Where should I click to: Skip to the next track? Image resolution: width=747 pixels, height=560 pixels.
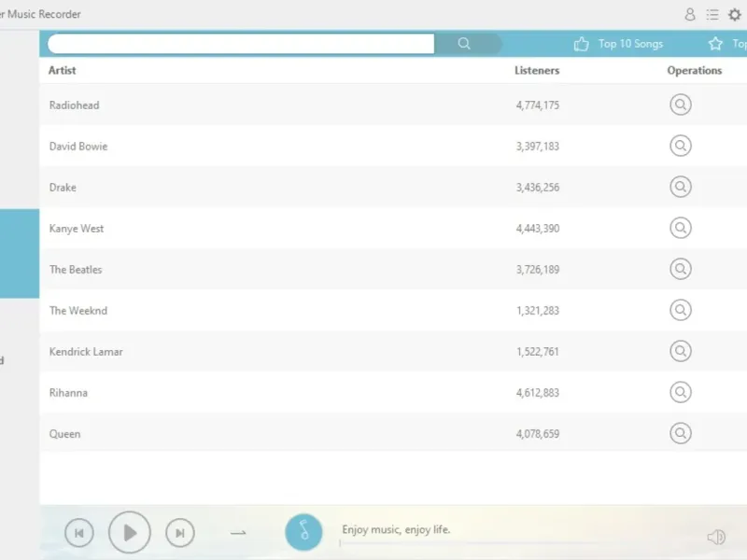pos(180,533)
